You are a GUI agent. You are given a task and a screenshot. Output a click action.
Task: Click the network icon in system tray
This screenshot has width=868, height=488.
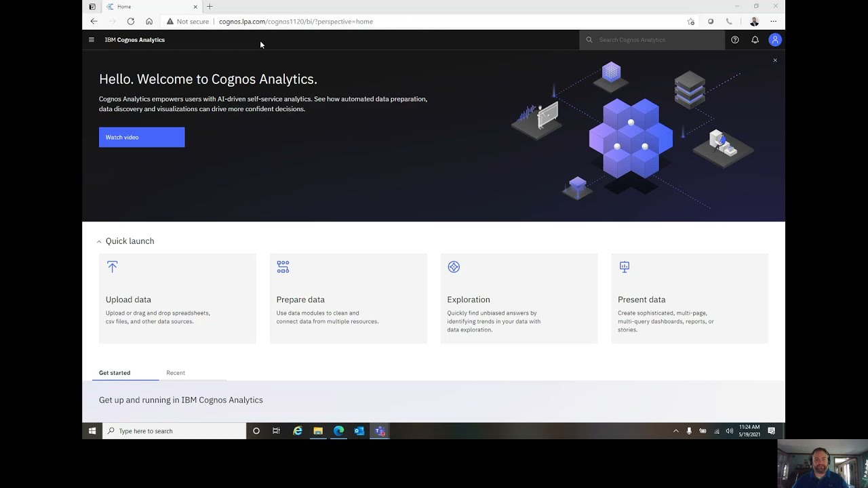(717, 431)
